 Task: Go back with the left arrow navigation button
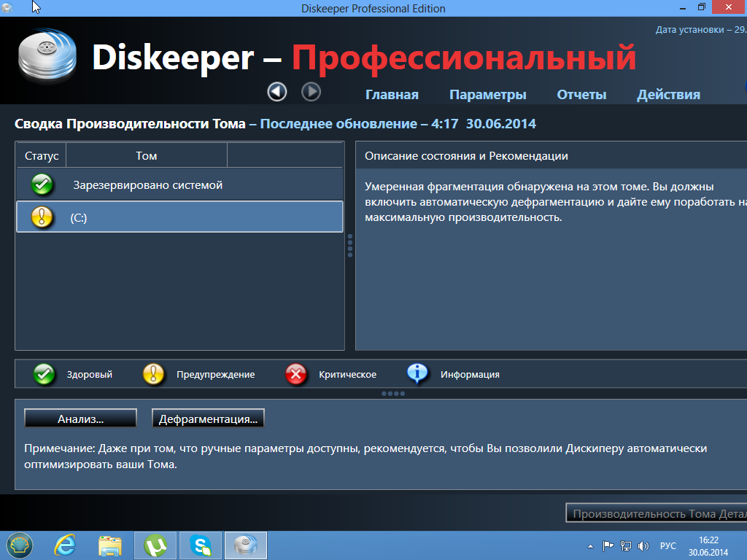click(x=276, y=91)
